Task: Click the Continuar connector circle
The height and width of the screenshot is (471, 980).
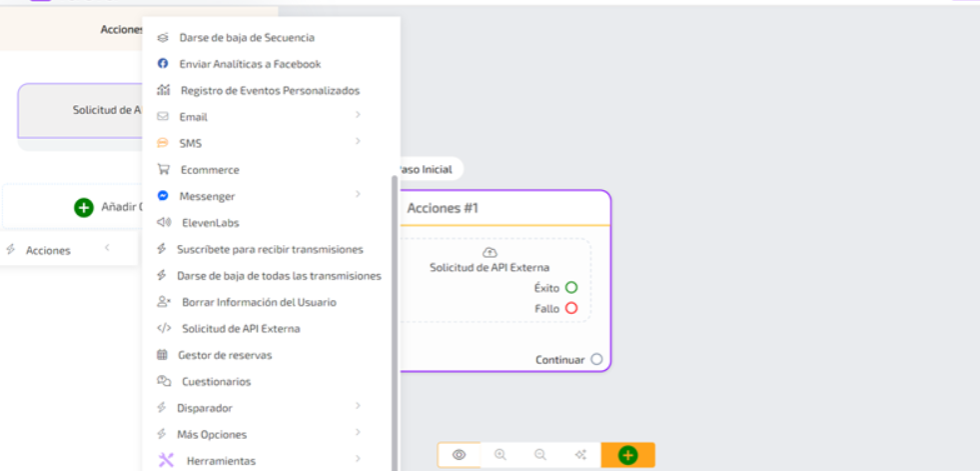Action: pyautogui.click(x=596, y=360)
